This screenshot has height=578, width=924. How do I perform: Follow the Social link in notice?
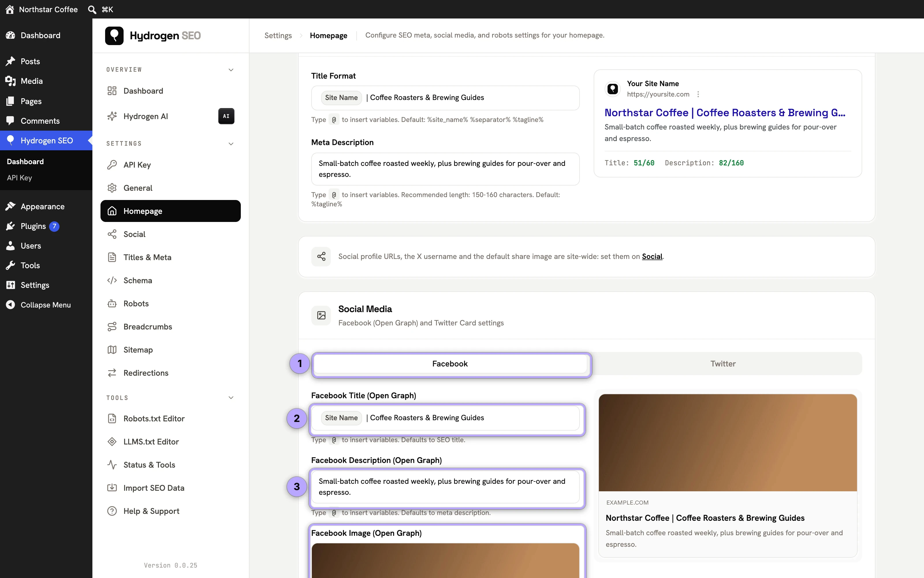652,257
